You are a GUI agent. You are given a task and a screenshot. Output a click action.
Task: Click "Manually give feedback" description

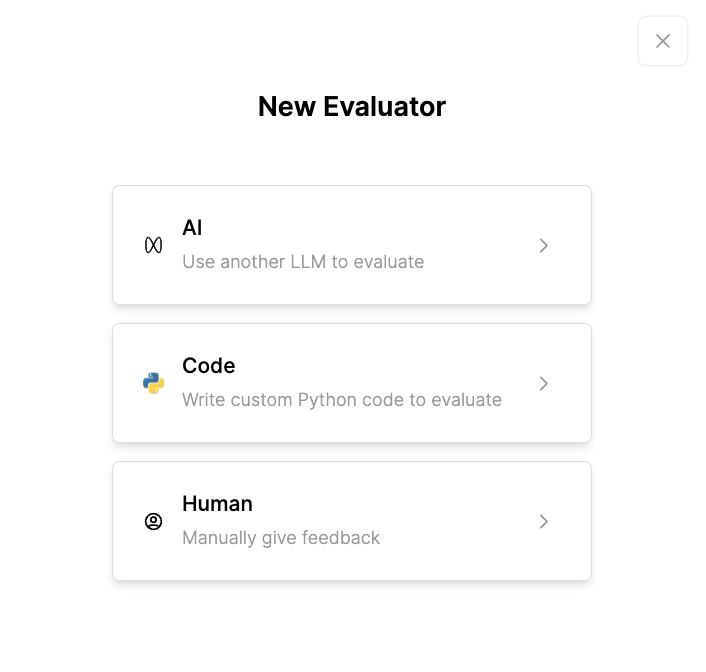pos(281,538)
